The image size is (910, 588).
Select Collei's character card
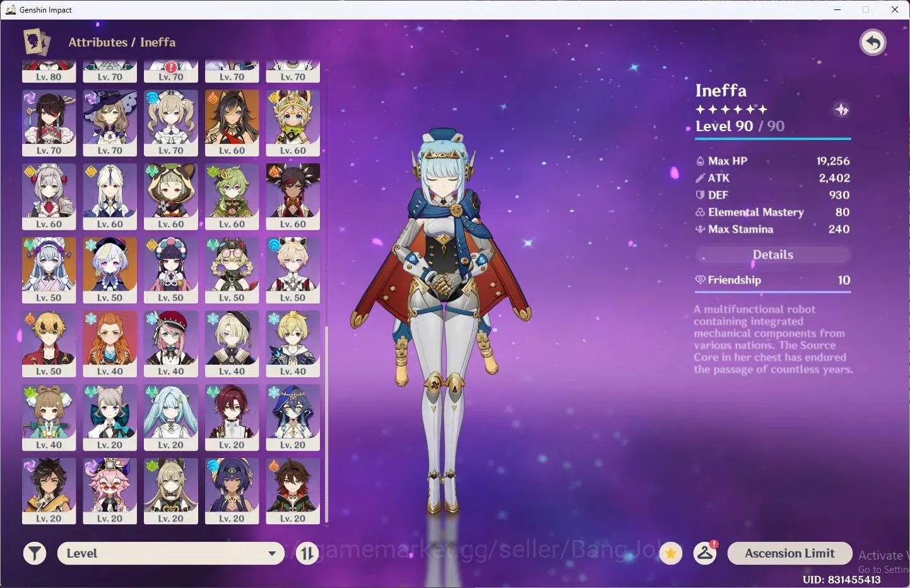coord(232,197)
